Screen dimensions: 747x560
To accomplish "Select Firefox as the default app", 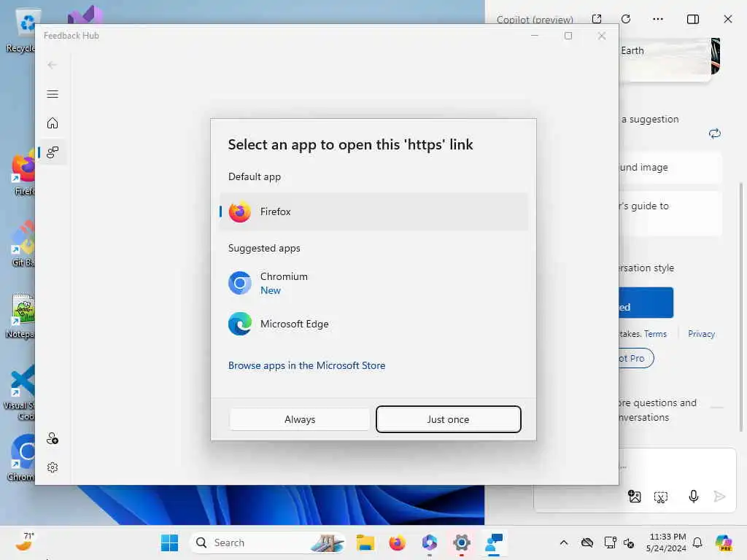I will [x=373, y=212].
